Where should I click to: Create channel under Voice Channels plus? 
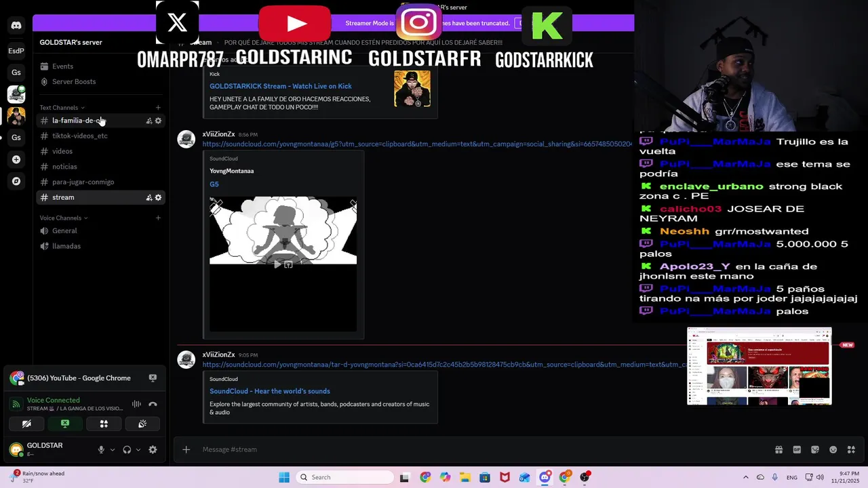click(x=158, y=218)
